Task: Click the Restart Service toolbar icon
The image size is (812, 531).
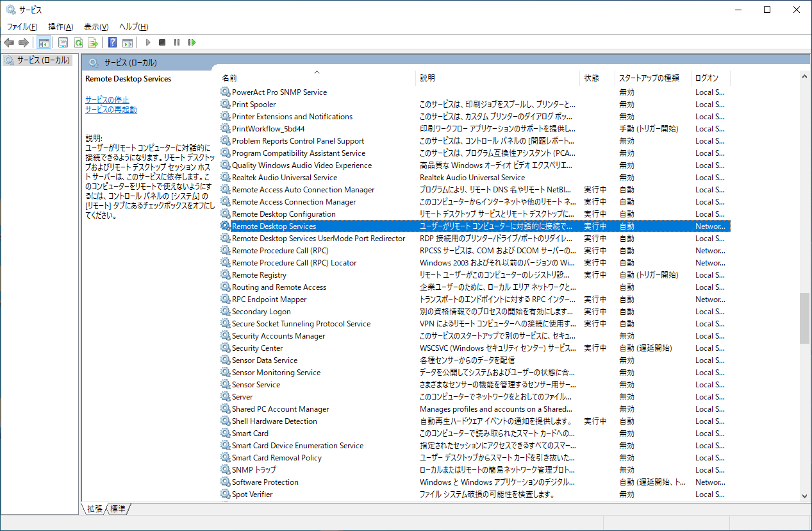Action: point(192,42)
